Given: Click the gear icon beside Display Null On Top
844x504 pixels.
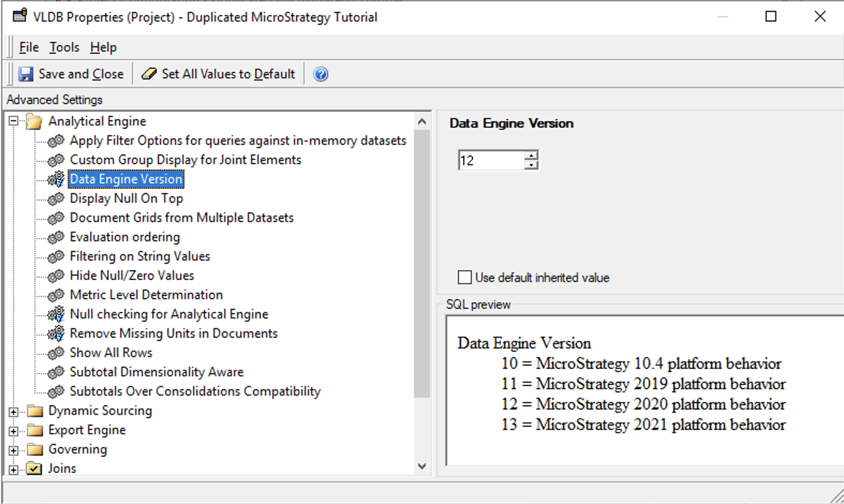Looking at the screenshot, I should pos(56,199).
